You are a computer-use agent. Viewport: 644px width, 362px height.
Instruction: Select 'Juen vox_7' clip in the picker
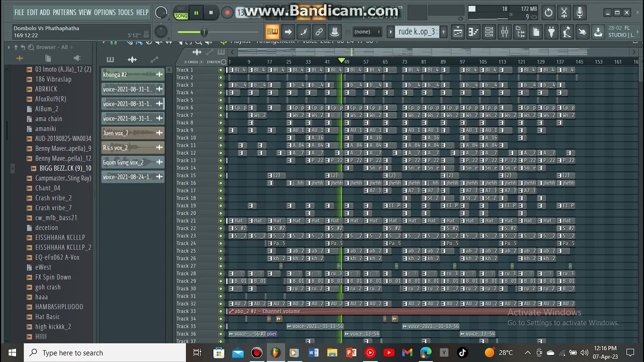[x=133, y=133]
